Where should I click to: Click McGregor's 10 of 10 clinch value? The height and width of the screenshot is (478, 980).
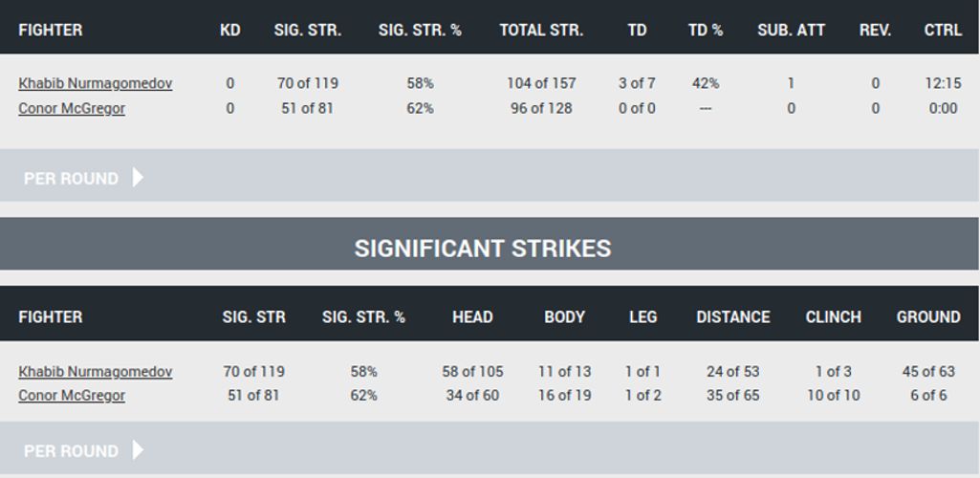point(833,396)
